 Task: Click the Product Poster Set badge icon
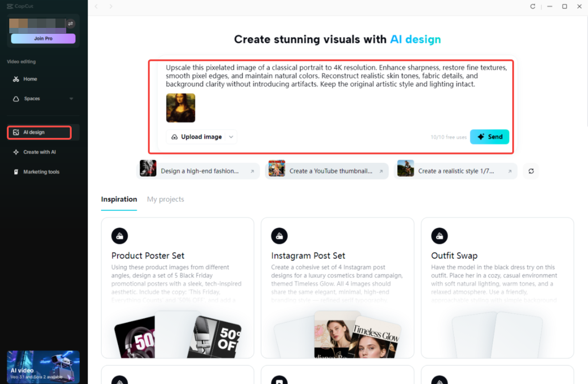click(x=120, y=236)
